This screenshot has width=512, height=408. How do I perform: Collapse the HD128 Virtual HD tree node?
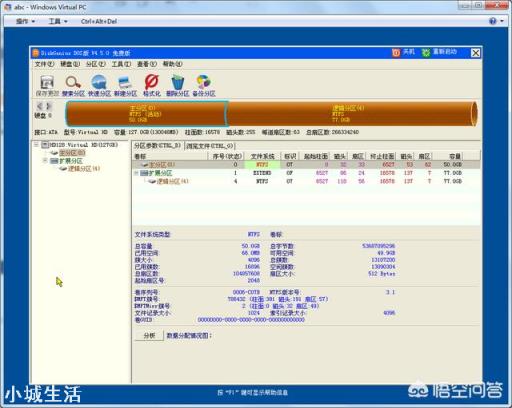pyautogui.click(x=36, y=145)
